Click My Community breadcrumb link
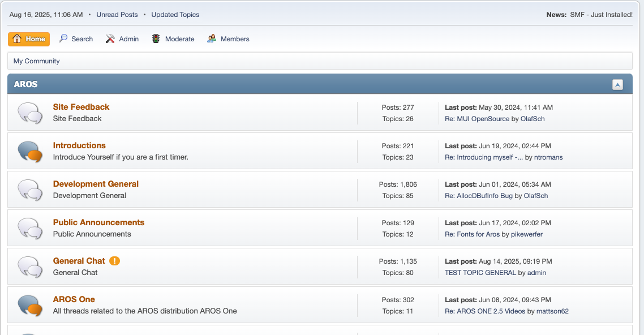Image resolution: width=644 pixels, height=335 pixels. [x=37, y=61]
